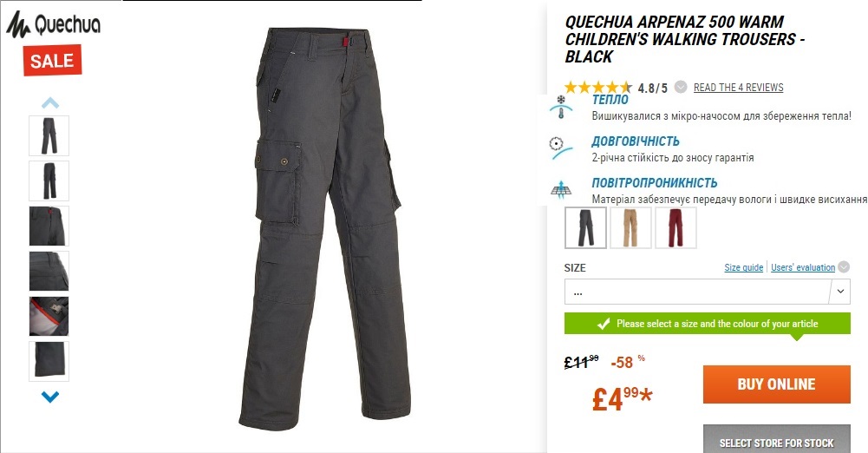868x453 pixels.
Task: Click the Select Store For Stock button
Action: 777,440
